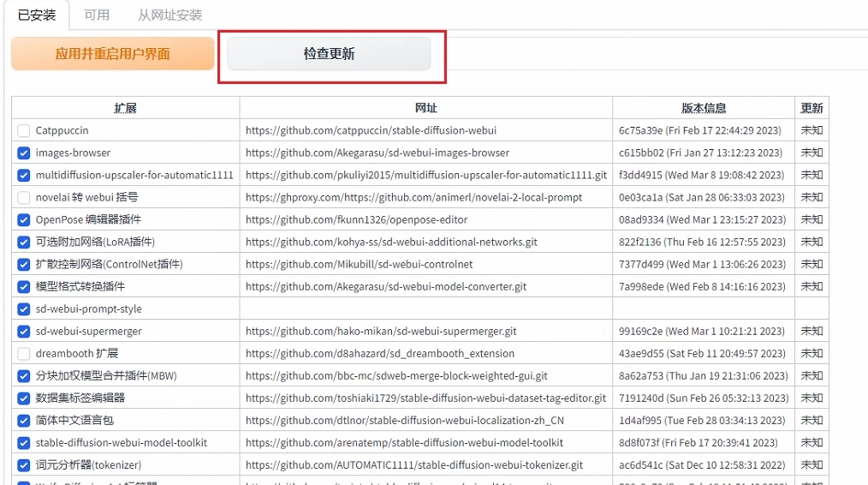
Task: Uncheck the sd-webui-prompt-style extension
Action: coord(24,309)
